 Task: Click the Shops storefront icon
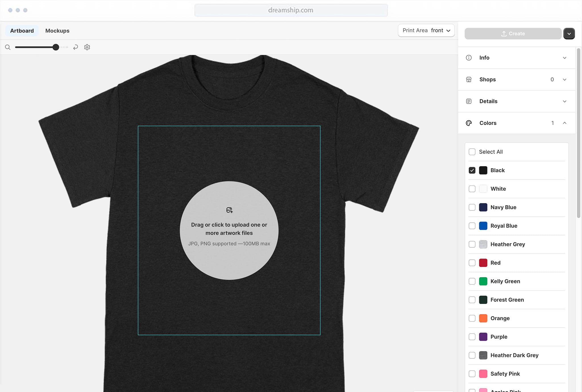pyautogui.click(x=469, y=80)
